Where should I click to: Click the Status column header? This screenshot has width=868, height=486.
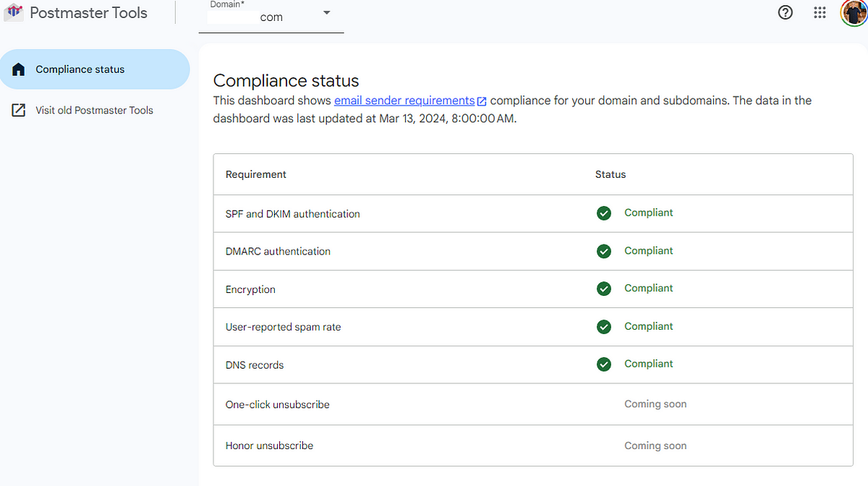[610, 174]
